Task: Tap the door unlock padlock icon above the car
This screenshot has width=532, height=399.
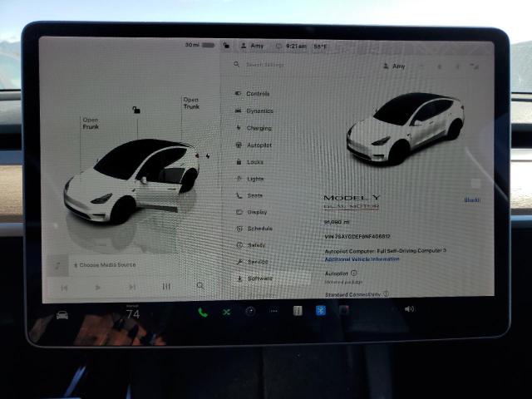Action: coord(136,110)
